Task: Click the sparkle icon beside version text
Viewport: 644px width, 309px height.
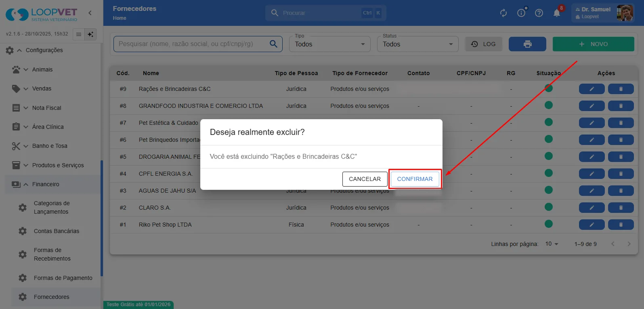Action: 90,34
